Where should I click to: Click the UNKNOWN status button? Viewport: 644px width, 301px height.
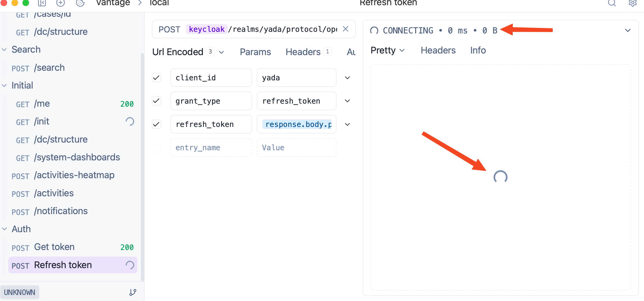pos(19,292)
